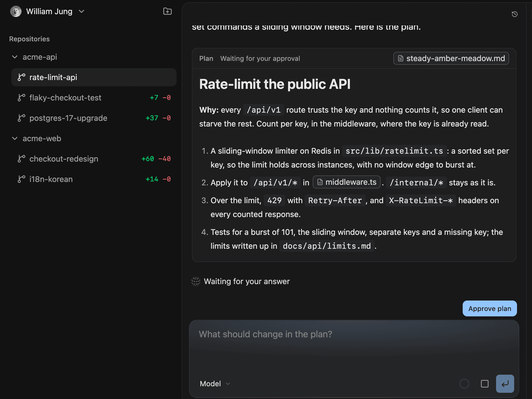Click the src/lib/ratelimit.ts code text
The image size is (532, 399).
[x=394, y=151]
